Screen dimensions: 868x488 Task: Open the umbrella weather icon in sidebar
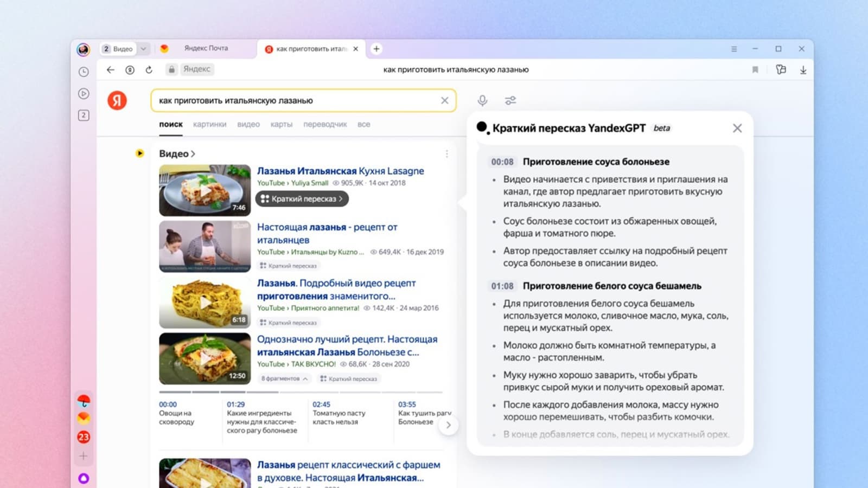(x=84, y=401)
